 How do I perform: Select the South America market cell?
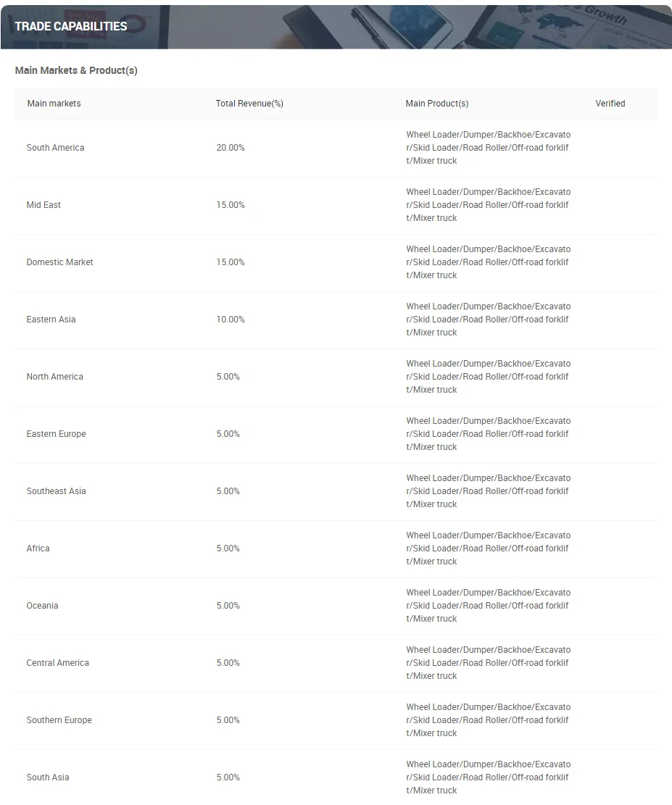coord(55,148)
